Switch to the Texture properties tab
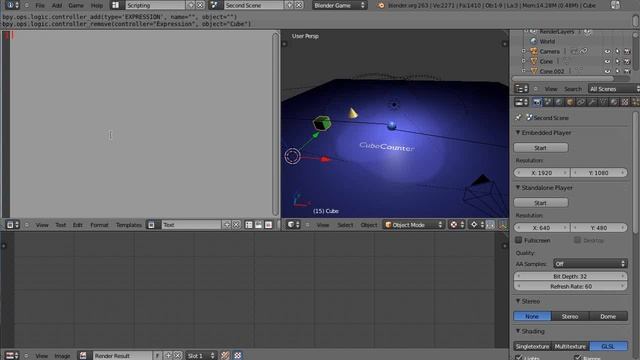640x360 pixels. click(x=625, y=102)
